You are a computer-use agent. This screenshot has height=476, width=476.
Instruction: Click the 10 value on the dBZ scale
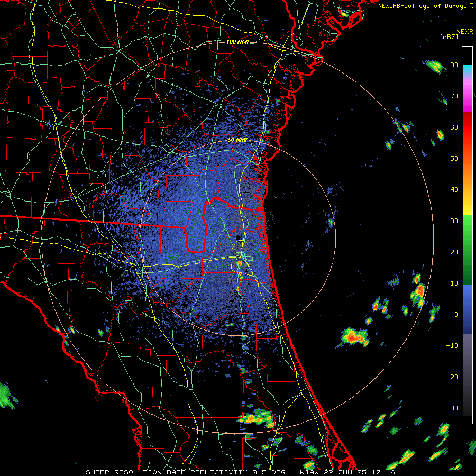coord(454,283)
